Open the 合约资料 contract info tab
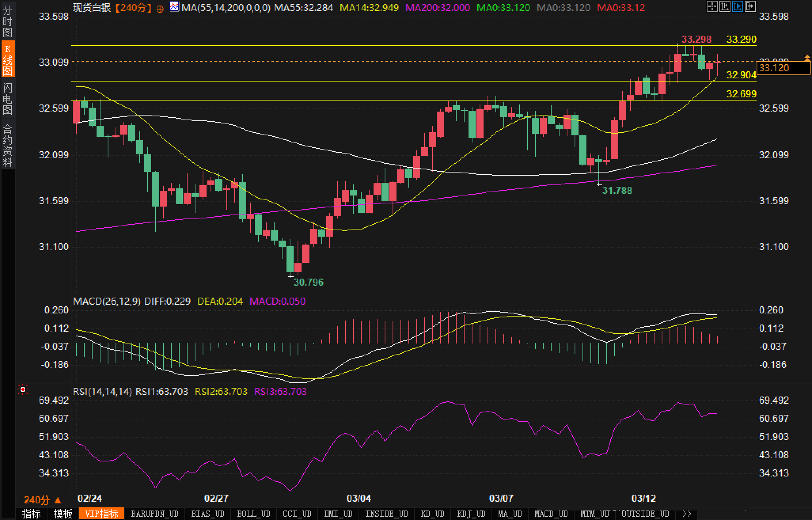This screenshot has width=812, height=520. (8, 145)
